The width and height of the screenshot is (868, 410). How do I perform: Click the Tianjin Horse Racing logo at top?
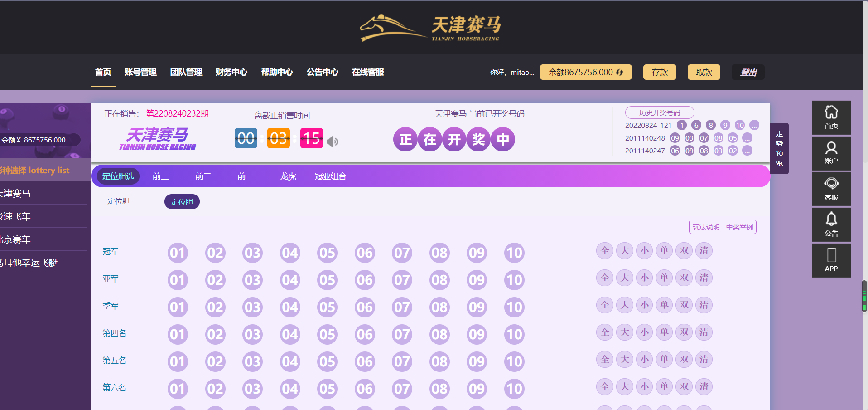(x=430, y=28)
